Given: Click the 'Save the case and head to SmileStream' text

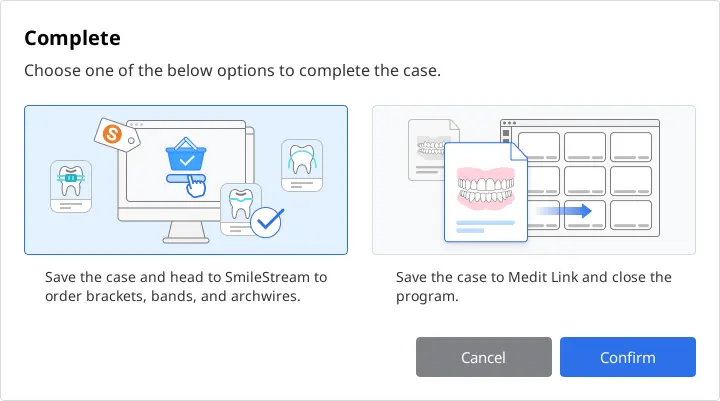Looking at the screenshot, I should tap(186, 286).
